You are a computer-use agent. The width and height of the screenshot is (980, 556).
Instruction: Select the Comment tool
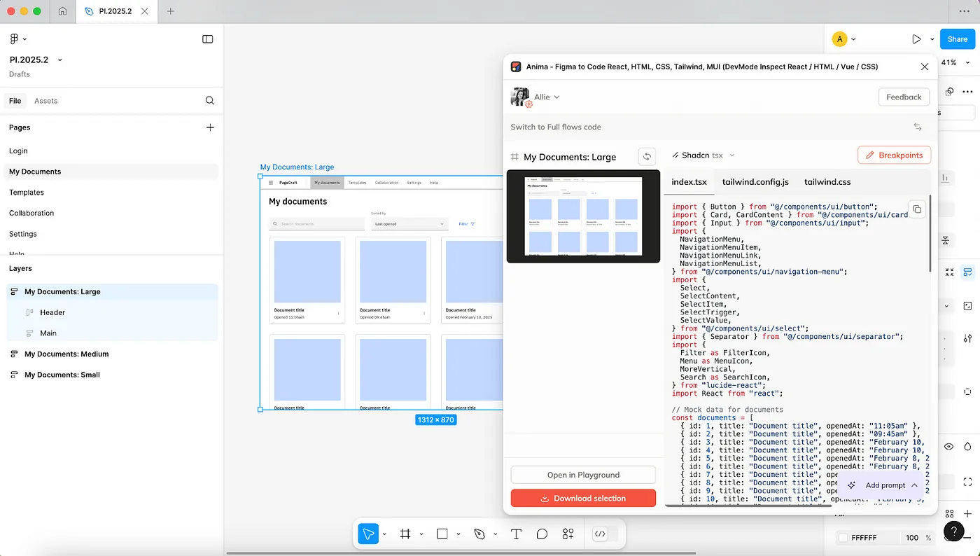pos(542,534)
